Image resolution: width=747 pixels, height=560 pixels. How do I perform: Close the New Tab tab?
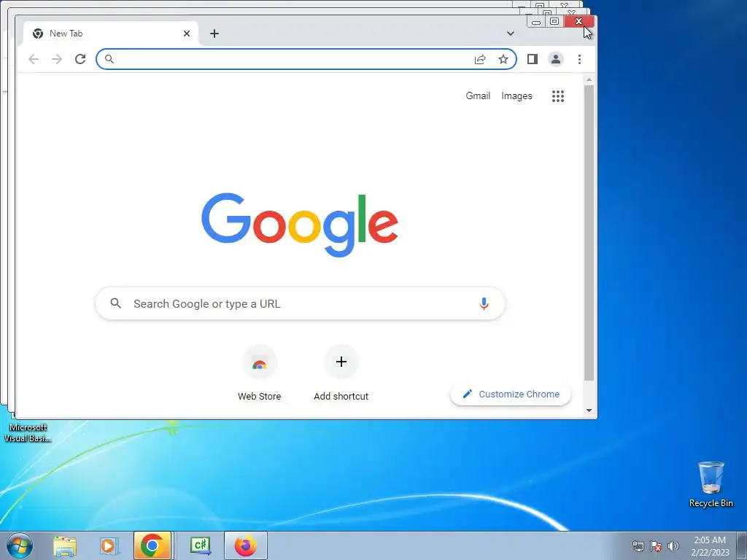187,34
